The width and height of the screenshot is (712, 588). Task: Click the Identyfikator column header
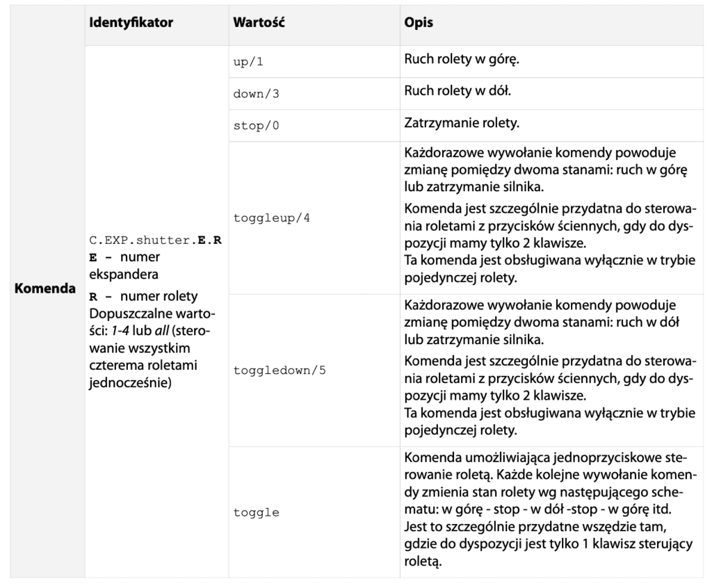pos(131,23)
